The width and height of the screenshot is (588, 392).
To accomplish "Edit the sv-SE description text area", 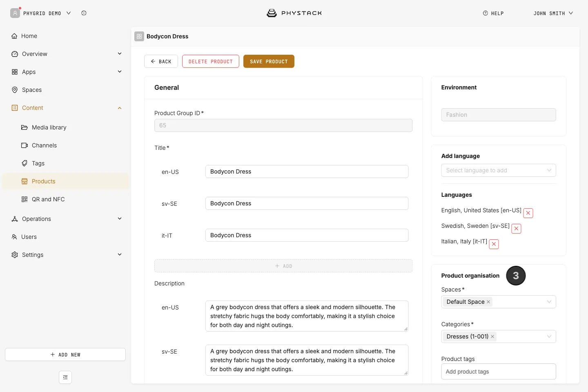I will (x=307, y=360).
